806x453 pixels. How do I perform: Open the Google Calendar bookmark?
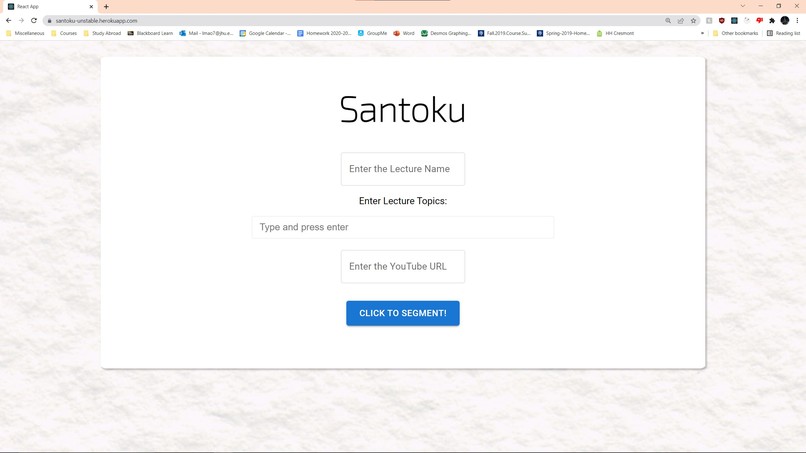click(265, 33)
